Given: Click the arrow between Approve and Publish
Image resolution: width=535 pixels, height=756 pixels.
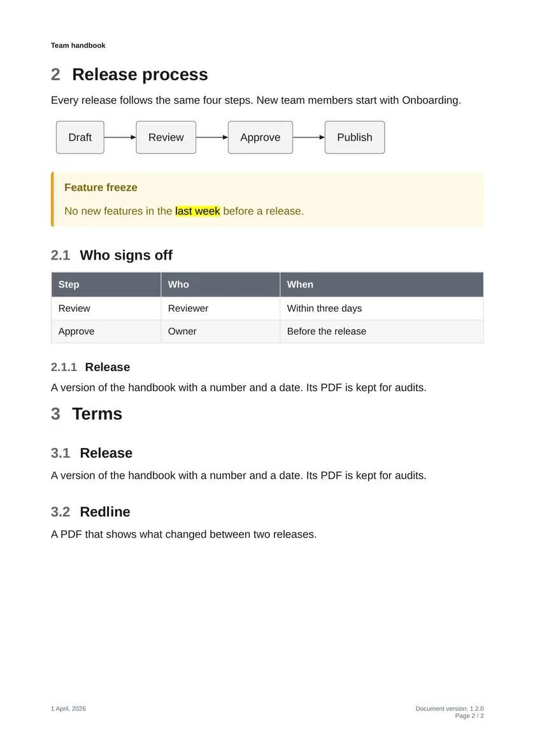Looking at the screenshot, I should [x=309, y=137].
